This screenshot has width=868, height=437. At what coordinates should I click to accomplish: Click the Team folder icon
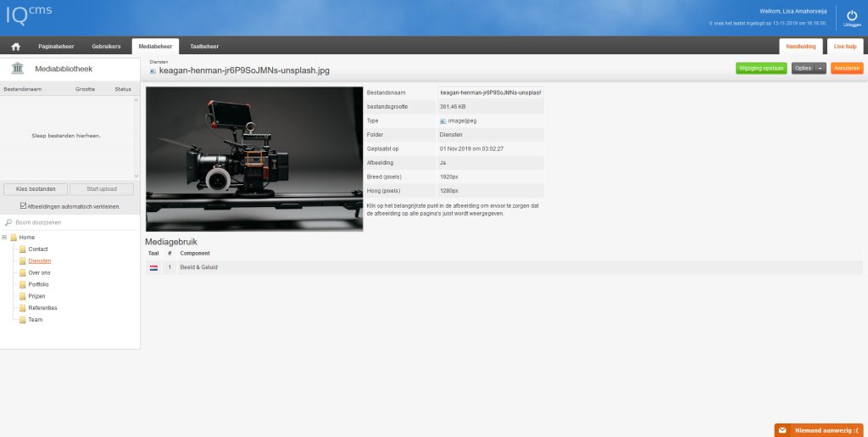click(x=23, y=320)
